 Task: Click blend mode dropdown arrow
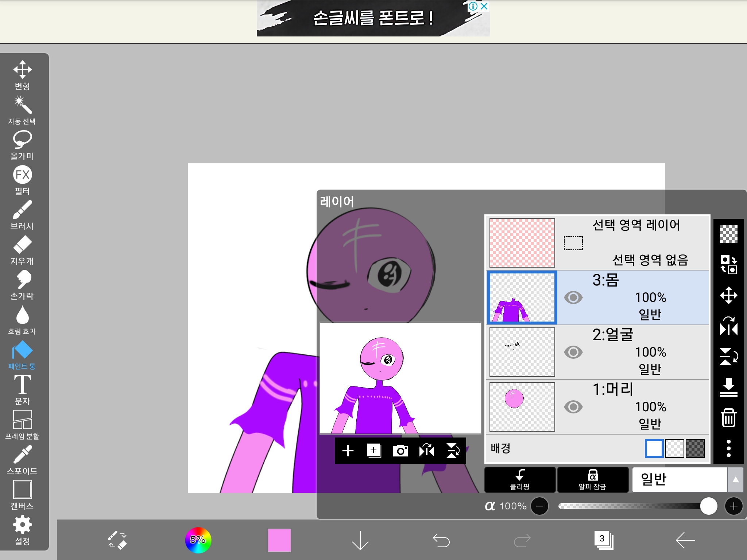coord(736,480)
